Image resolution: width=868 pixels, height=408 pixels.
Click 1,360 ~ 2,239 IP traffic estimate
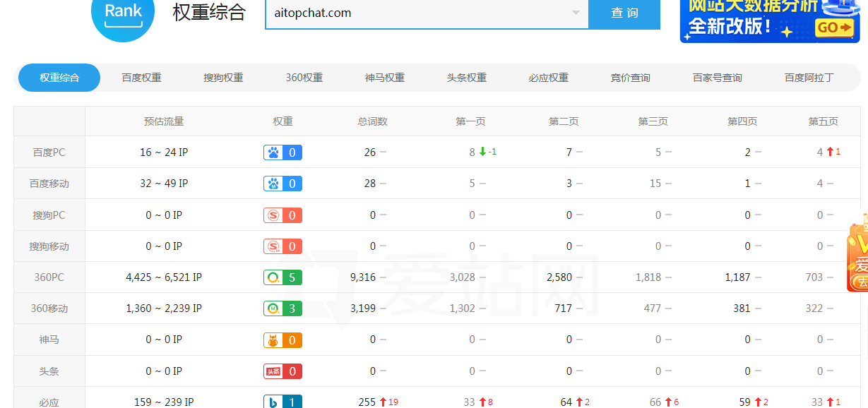click(x=164, y=308)
